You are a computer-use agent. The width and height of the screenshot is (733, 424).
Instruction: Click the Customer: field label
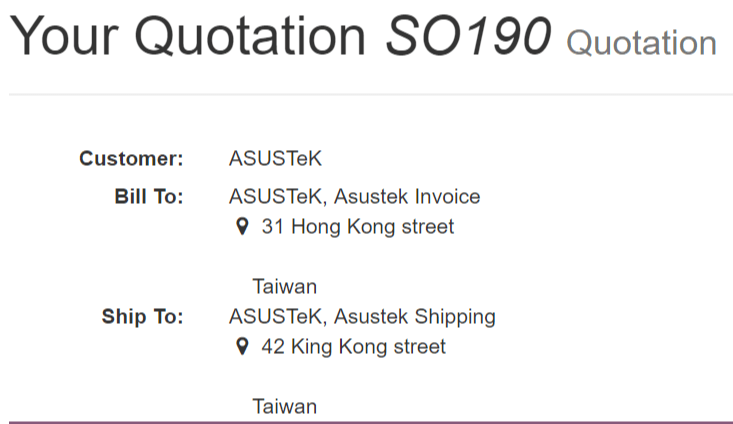(131, 158)
